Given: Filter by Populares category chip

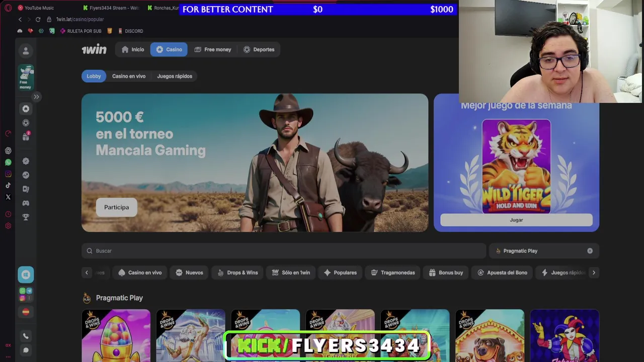Looking at the screenshot, I should click(x=340, y=273).
